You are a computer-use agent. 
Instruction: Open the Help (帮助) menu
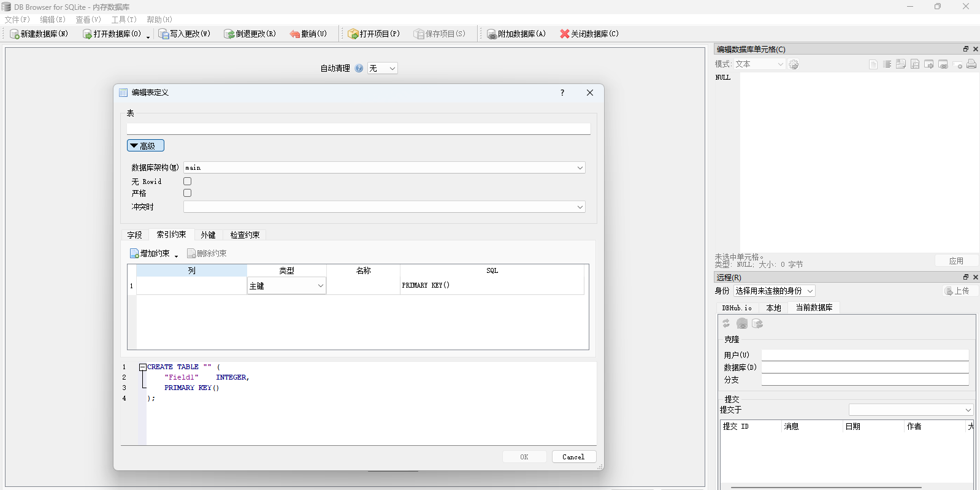[x=159, y=20]
